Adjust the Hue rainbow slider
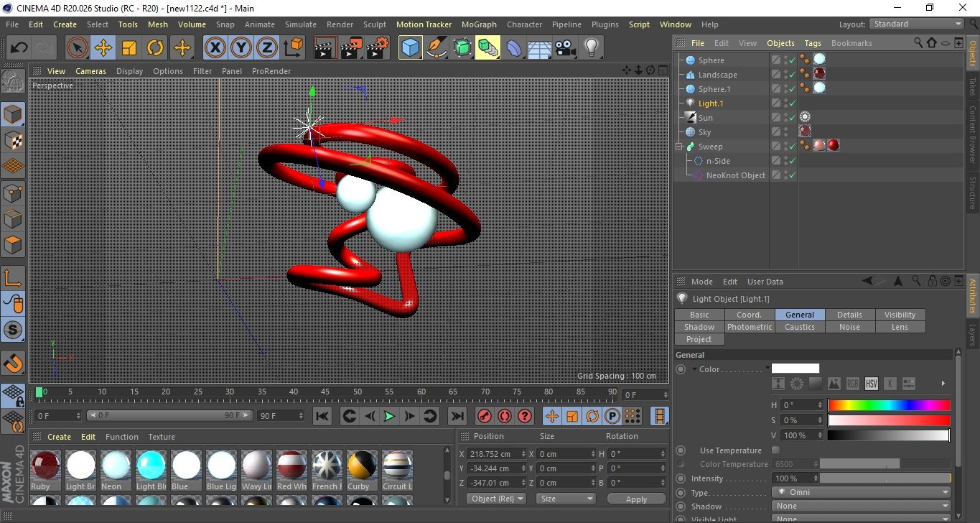This screenshot has height=523, width=980. pyautogui.click(x=889, y=405)
